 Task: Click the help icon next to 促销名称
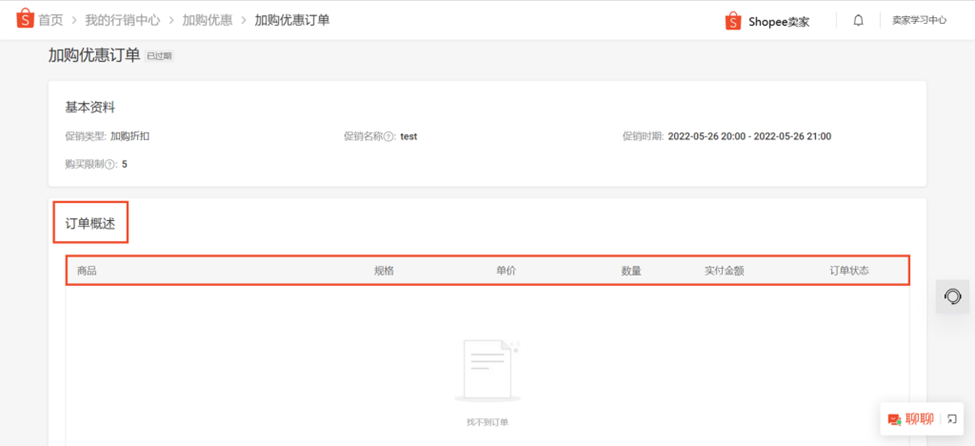point(389,137)
